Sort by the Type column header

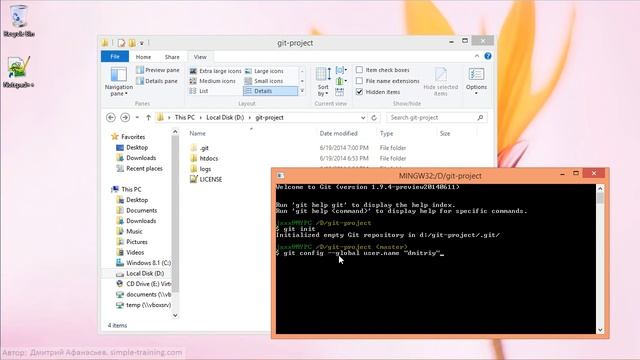(386, 133)
